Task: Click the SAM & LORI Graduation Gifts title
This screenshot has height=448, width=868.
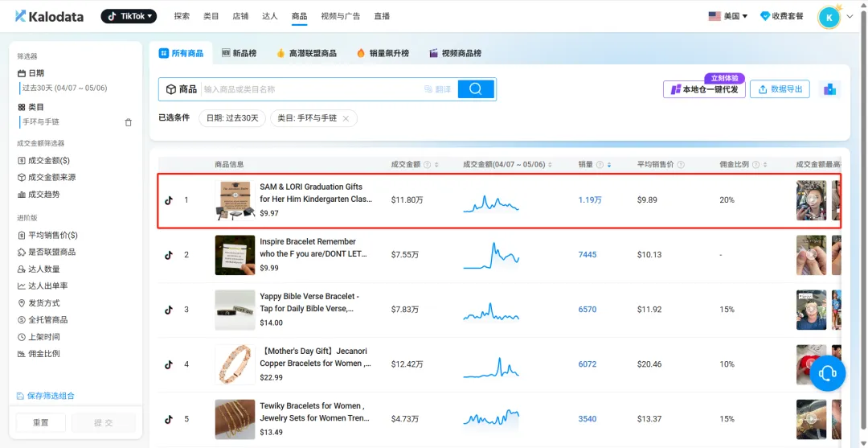Action: [x=316, y=192]
